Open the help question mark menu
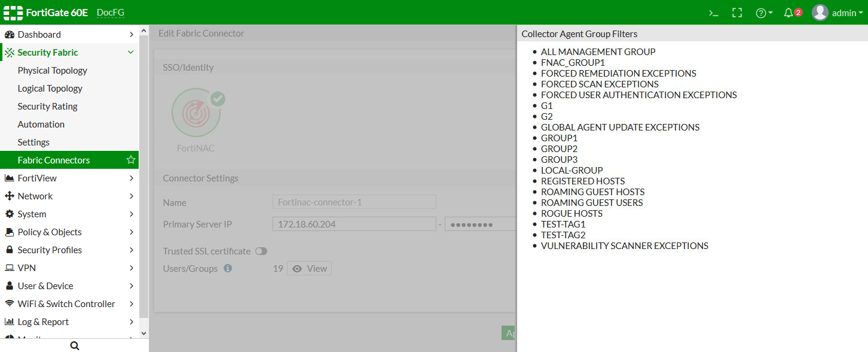This screenshot has height=352, width=868. coord(764,13)
